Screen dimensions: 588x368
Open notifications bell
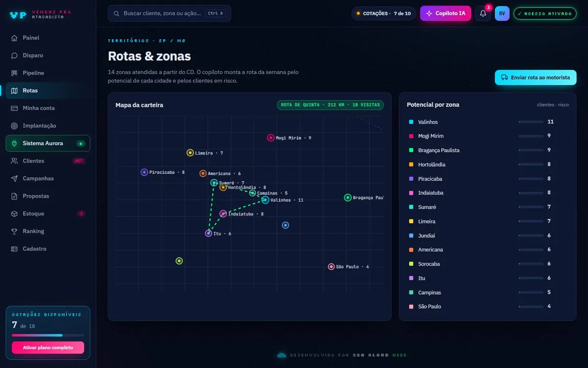coord(483,14)
